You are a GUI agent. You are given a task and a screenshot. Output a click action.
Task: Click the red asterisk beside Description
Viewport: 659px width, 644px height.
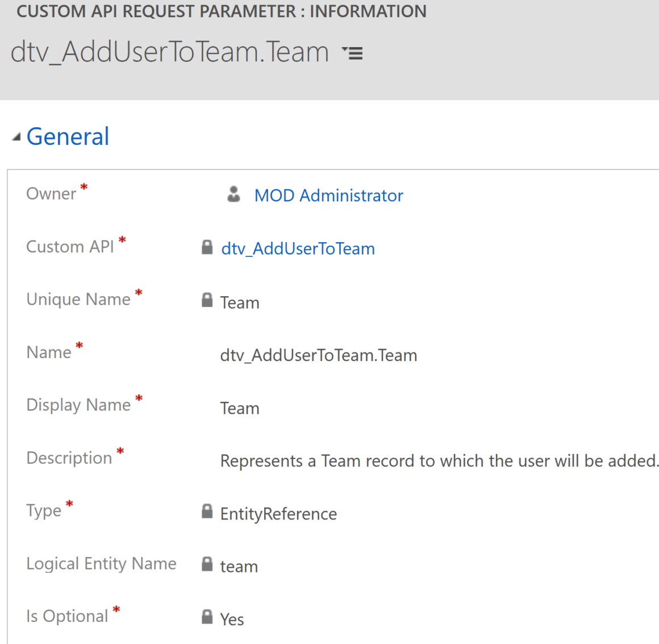(x=120, y=450)
